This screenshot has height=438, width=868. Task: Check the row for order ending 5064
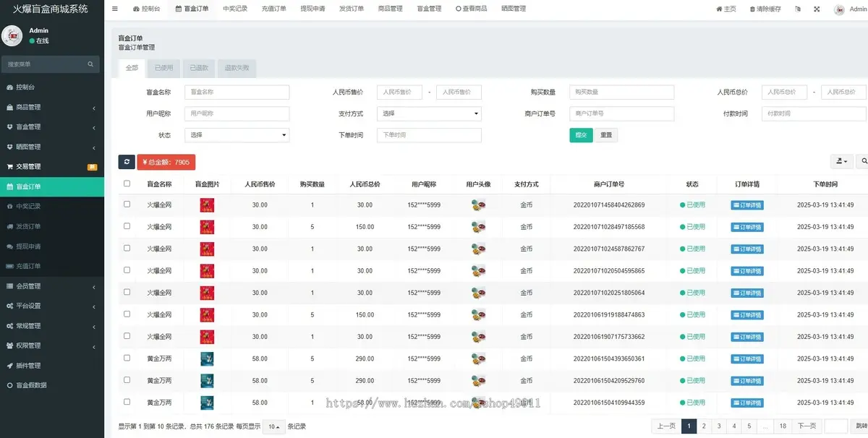point(127,292)
